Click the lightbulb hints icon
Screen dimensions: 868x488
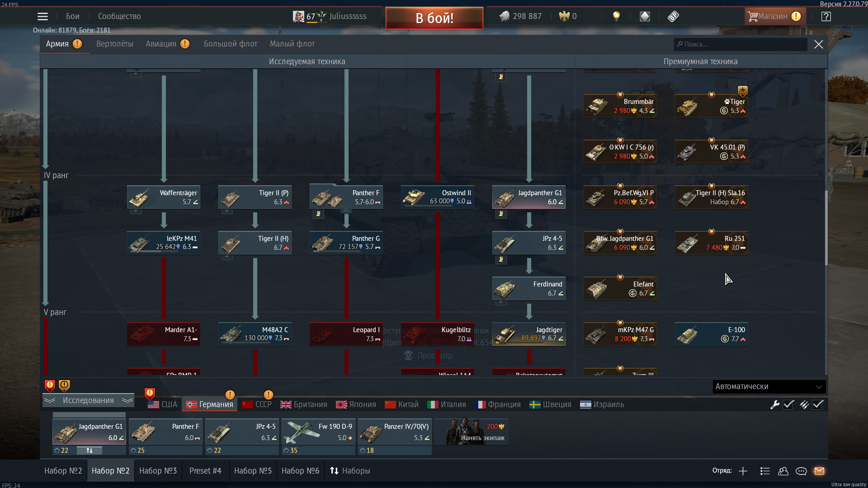point(616,16)
